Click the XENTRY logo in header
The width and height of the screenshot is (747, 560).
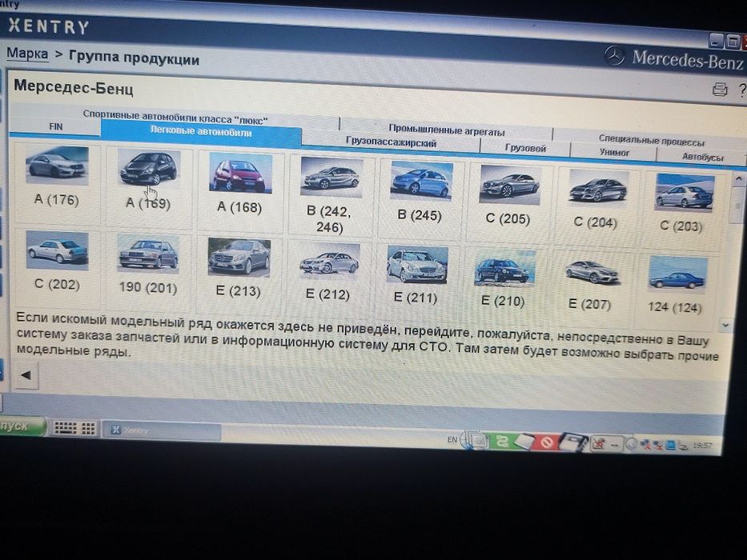point(48,26)
